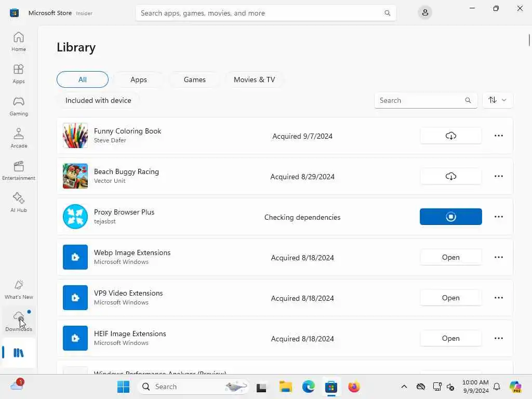Image resolution: width=532 pixels, height=399 pixels.
Task: Open more options for Beach Buggy Racing
Action: coord(498,176)
